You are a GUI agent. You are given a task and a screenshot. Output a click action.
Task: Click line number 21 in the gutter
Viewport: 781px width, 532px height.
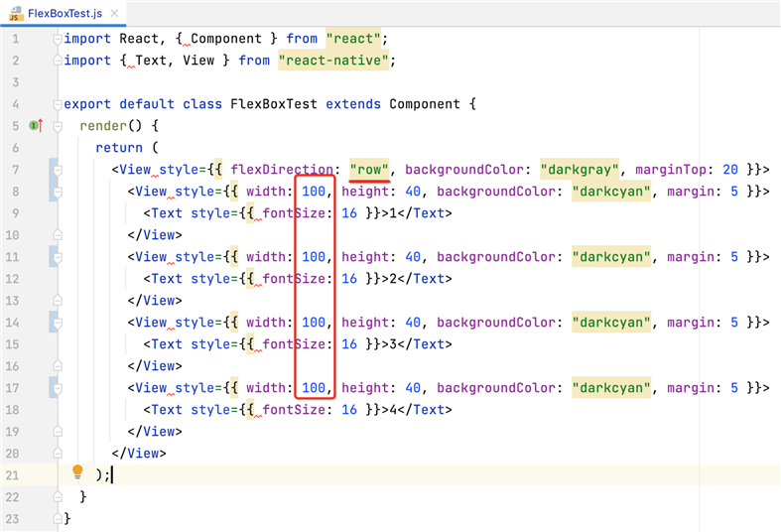(x=13, y=475)
